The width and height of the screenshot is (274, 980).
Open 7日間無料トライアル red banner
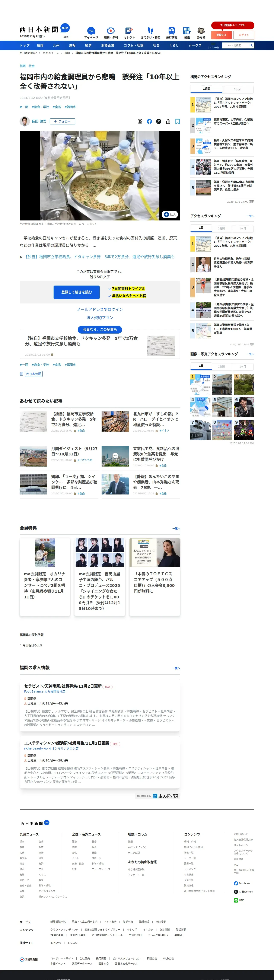pyautogui.click(x=233, y=25)
